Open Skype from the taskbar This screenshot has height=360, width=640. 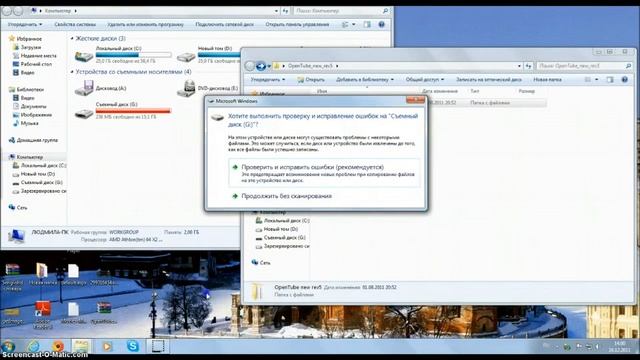pyautogui.click(x=133, y=347)
